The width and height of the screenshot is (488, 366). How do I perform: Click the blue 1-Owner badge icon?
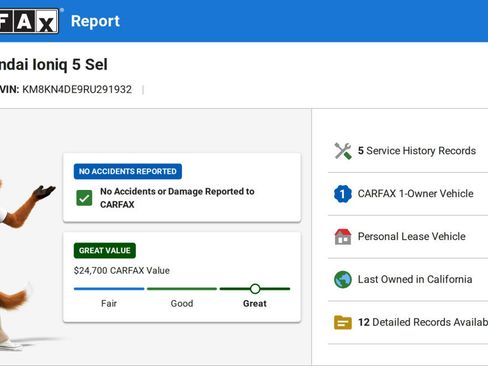pyautogui.click(x=343, y=194)
